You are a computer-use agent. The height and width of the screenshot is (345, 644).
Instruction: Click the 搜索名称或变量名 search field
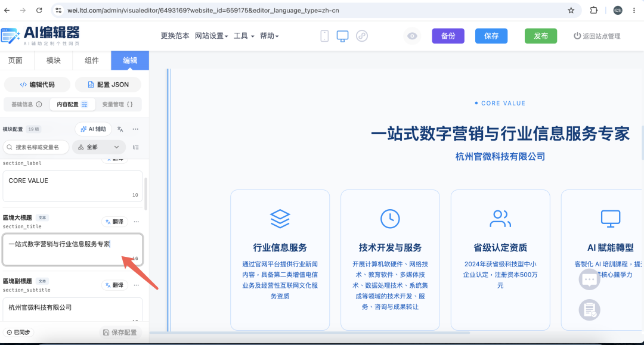tap(36, 147)
